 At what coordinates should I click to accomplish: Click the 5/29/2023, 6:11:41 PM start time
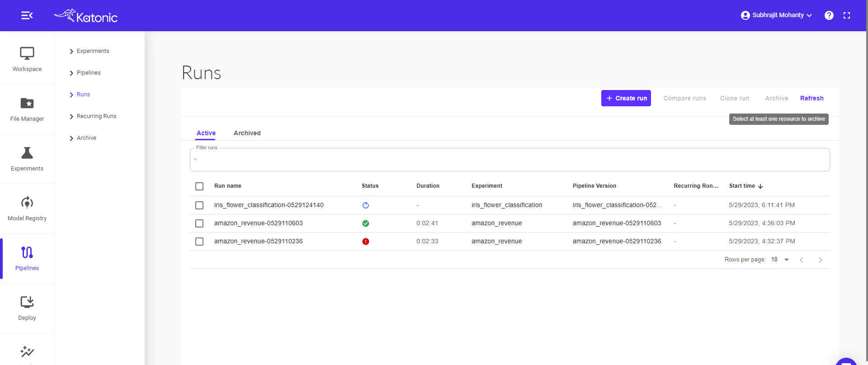tap(762, 205)
